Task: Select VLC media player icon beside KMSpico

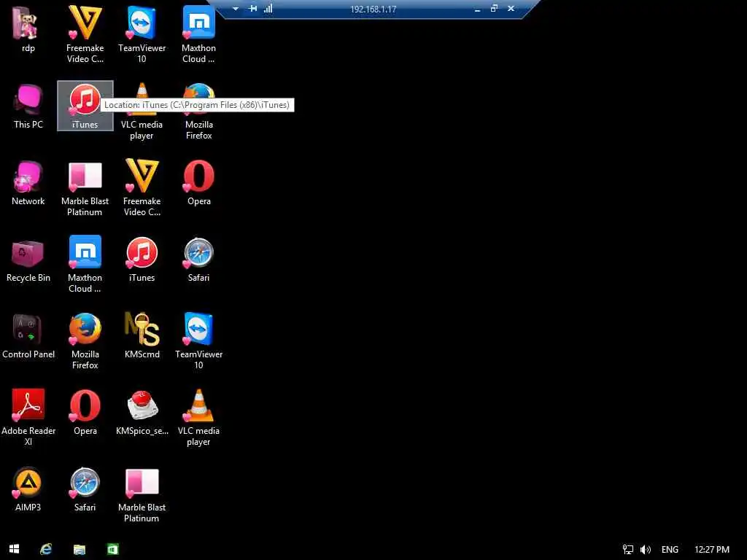Action: pyautogui.click(x=198, y=418)
